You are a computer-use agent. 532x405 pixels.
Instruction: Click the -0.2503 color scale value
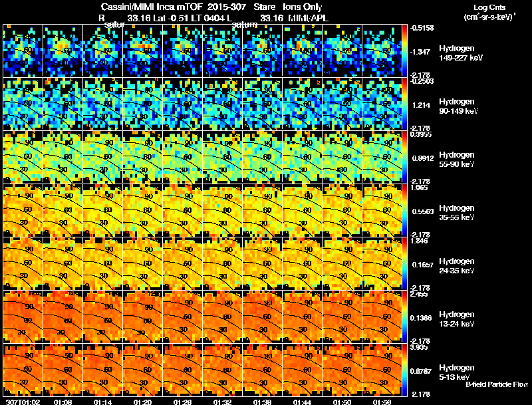(x=422, y=81)
